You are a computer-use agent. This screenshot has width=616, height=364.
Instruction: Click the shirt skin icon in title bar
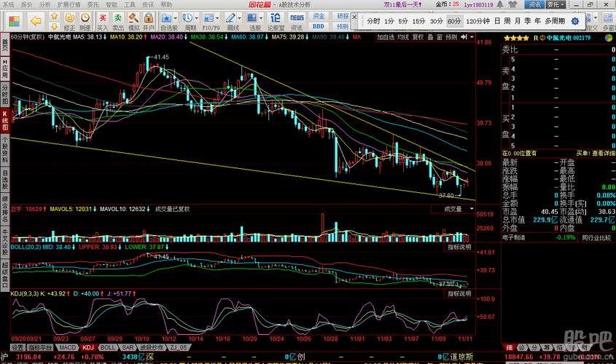point(513,4)
